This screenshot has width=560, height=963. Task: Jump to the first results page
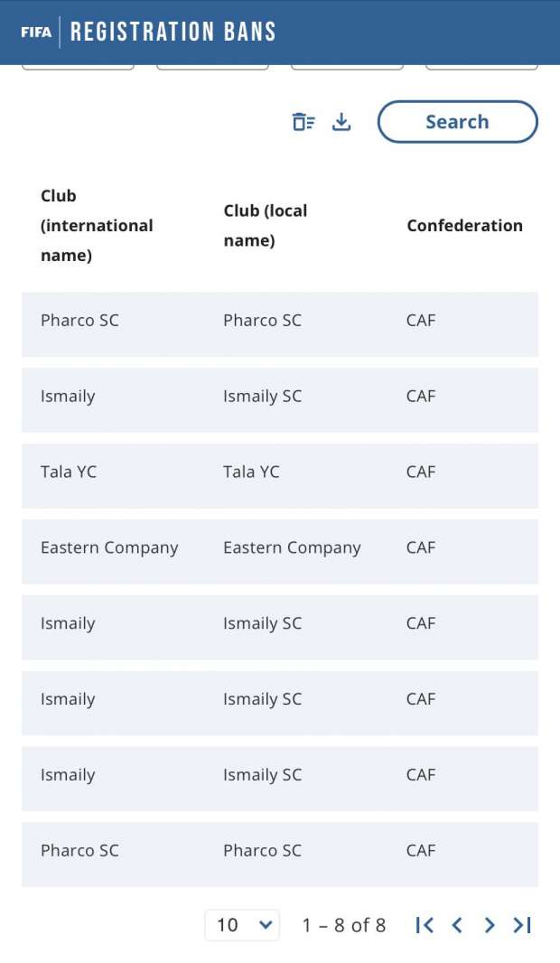click(x=425, y=925)
